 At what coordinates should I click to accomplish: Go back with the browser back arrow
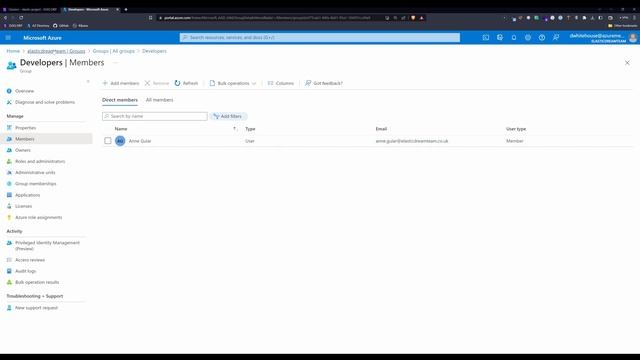5,18
